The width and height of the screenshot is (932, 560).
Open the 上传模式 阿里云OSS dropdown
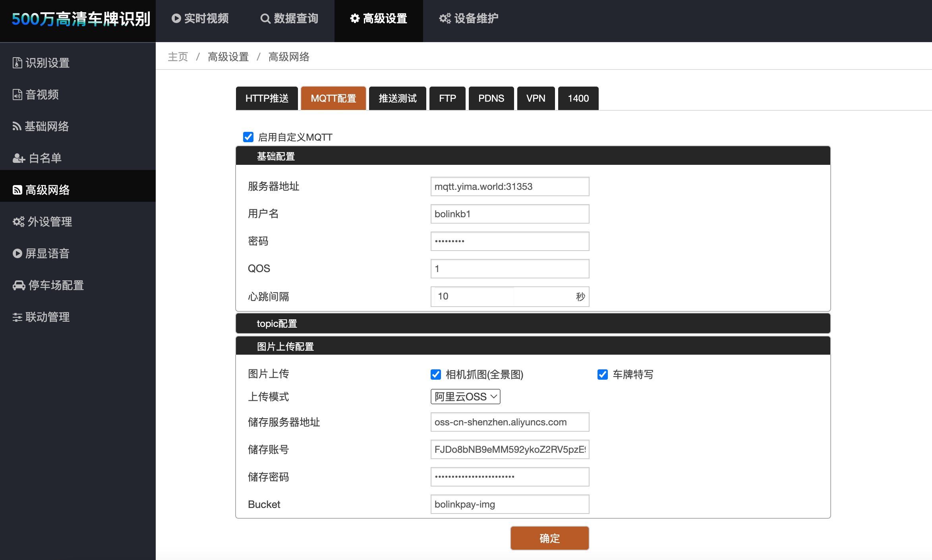click(465, 396)
